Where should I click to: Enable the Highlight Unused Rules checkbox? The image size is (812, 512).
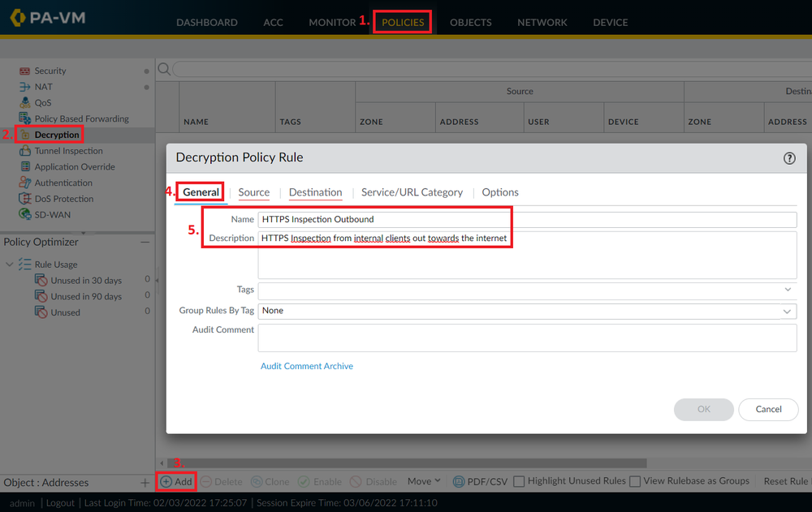coord(518,480)
